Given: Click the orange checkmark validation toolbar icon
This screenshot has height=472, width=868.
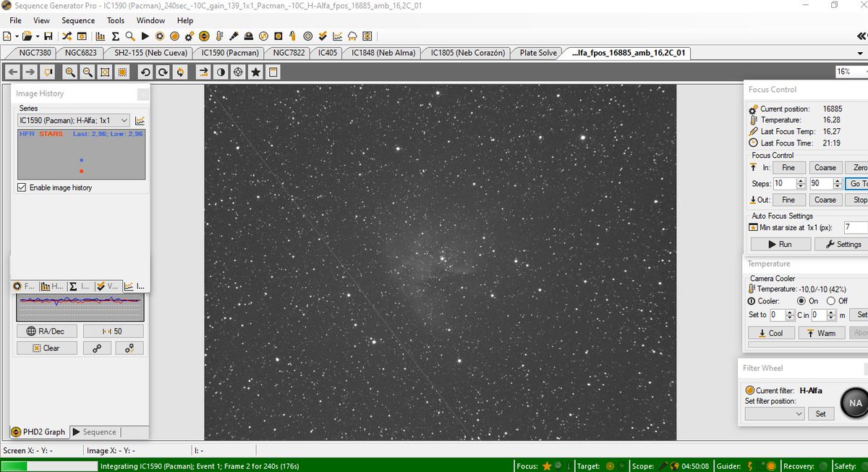Looking at the screenshot, I should pos(322,36).
